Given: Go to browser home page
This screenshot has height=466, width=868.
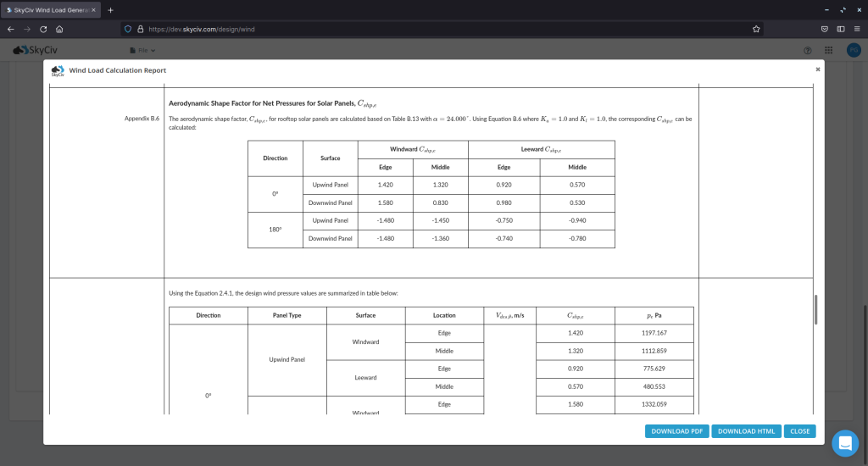Looking at the screenshot, I should pos(59,28).
